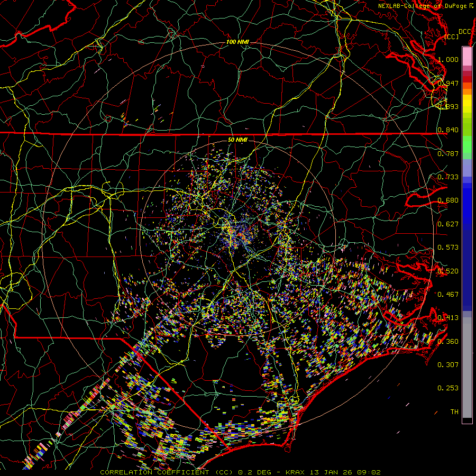Click the 0.893 legend value
This screenshot has height=476, width=476.
[x=448, y=106]
